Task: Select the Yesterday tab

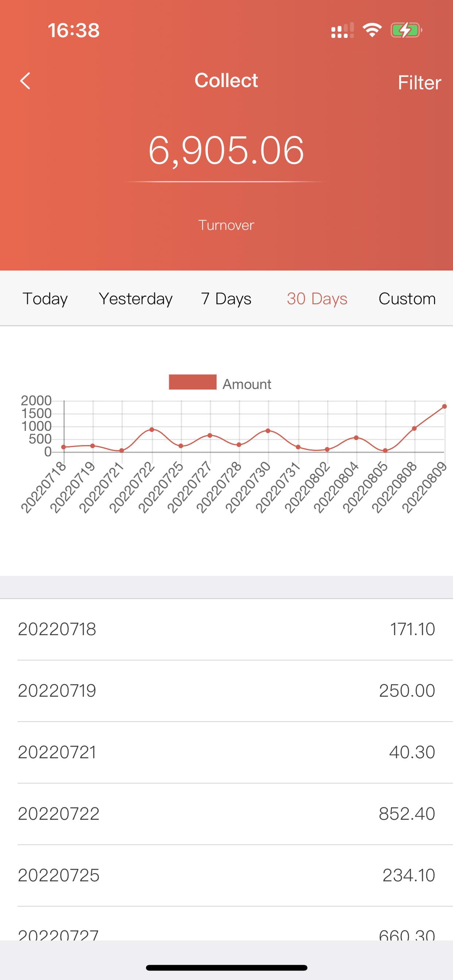Action: pyautogui.click(x=136, y=298)
